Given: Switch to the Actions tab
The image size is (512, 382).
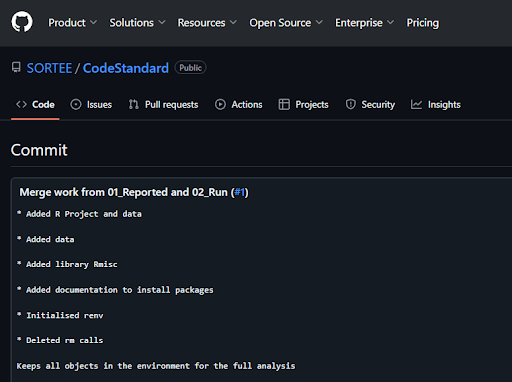Looking at the screenshot, I should click(x=238, y=105).
